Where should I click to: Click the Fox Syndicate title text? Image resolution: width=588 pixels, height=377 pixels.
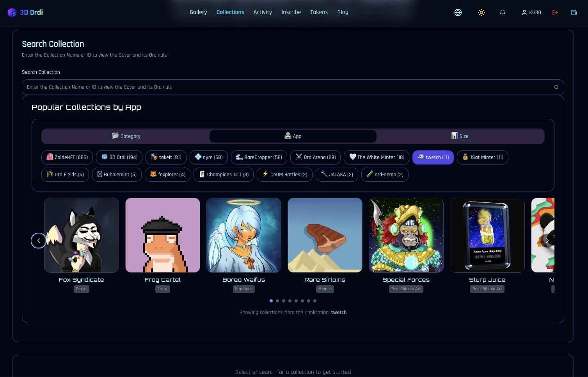point(82,280)
